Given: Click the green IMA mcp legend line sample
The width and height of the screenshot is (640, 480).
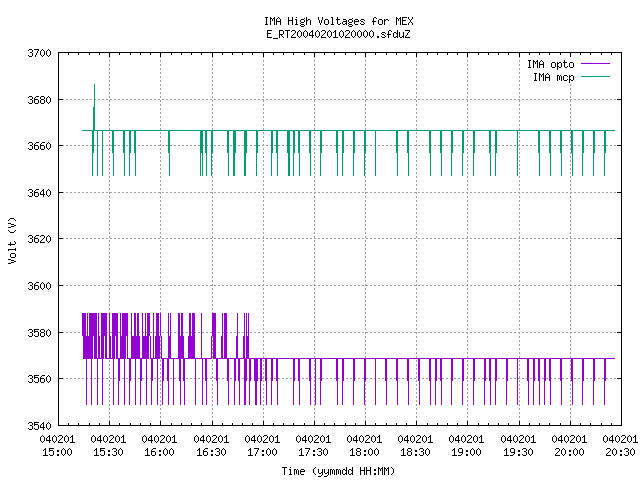Looking at the screenshot, I should point(595,76).
